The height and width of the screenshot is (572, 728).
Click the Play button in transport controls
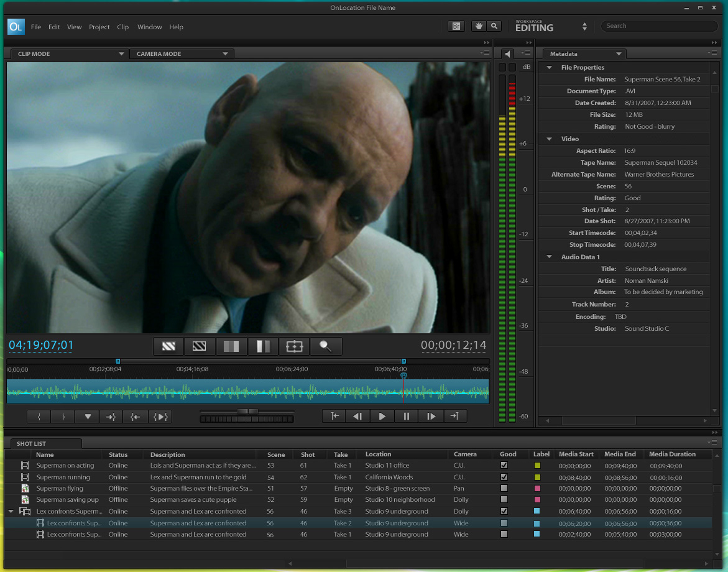[382, 417]
